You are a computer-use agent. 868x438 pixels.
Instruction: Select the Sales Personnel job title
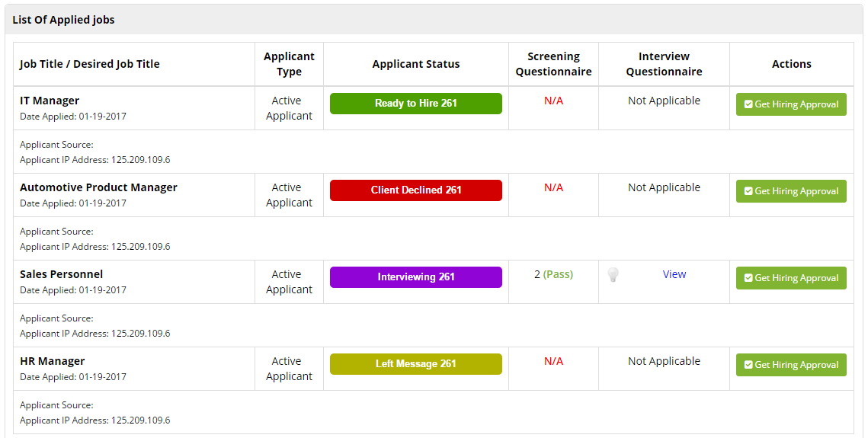(x=61, y=274)
